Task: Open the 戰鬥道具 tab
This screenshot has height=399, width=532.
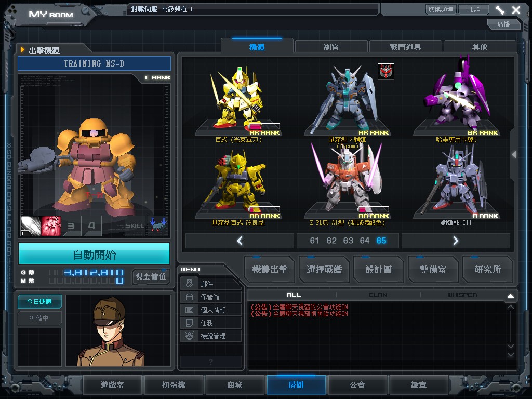Action: click(x=405, y=47)
